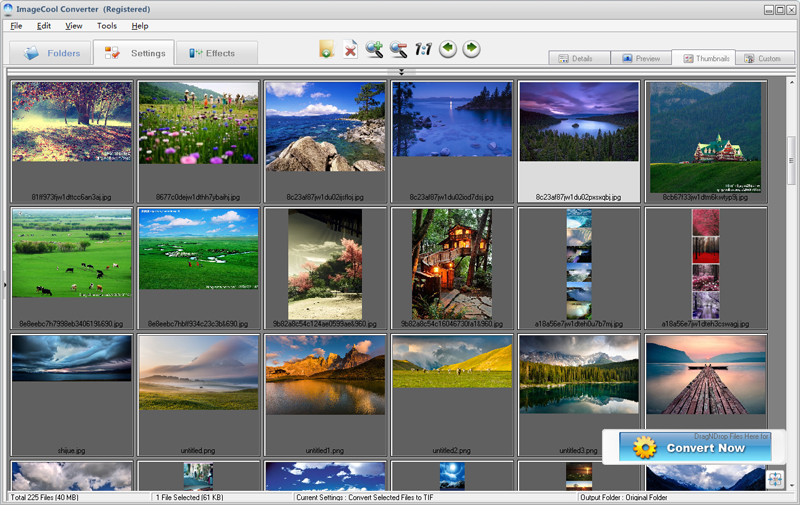
Task: Click the vertical scrollbar thumb
Action: pyautogui.click(x=791, y=161)
